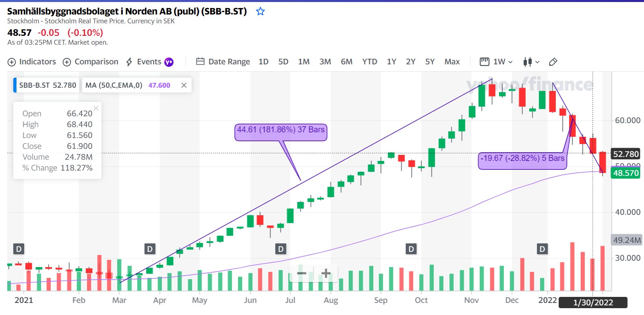This screenshot has width=644, height=315.
Task: Open Events lightning bolt icon
Action: click(129, 62)
